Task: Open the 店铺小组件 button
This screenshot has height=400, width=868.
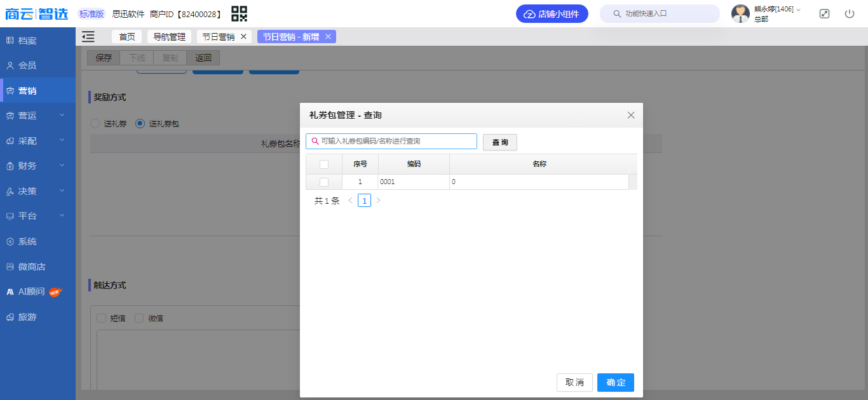Action: click(x=552, y=14)
